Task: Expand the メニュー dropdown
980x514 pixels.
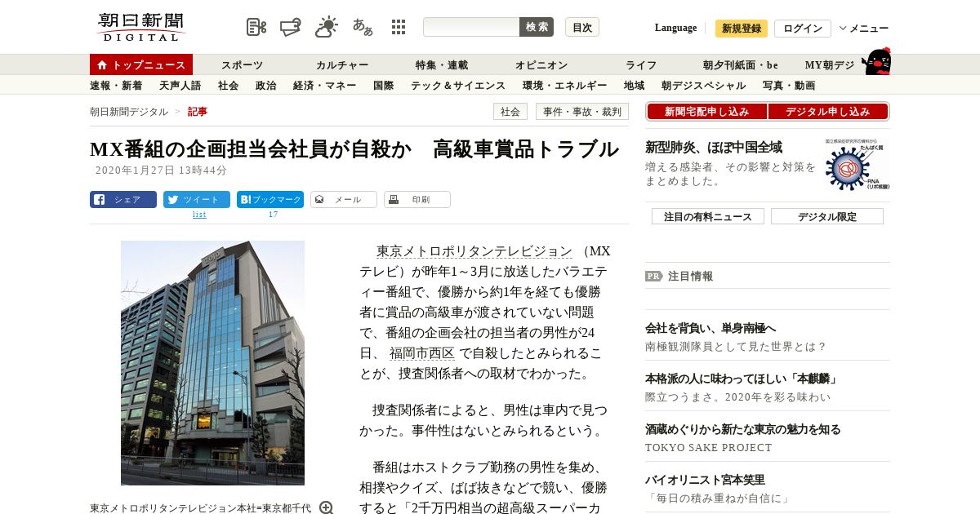Action: click(864, 29)
